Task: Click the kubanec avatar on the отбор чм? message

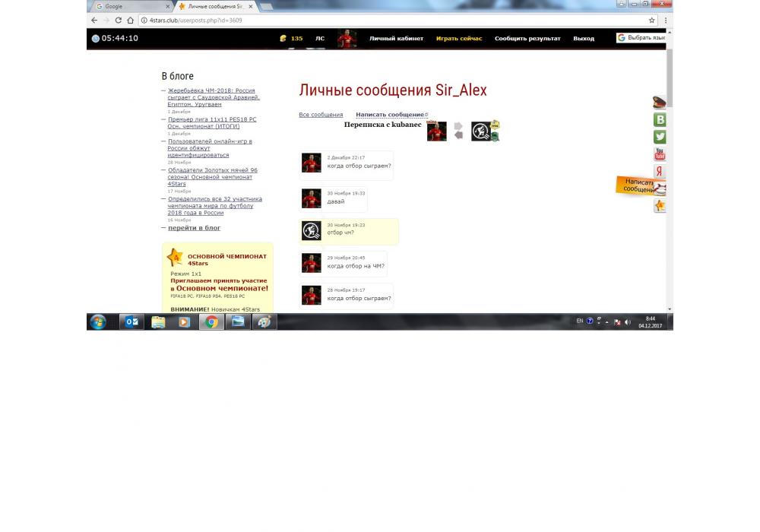Action: (311, 230)
